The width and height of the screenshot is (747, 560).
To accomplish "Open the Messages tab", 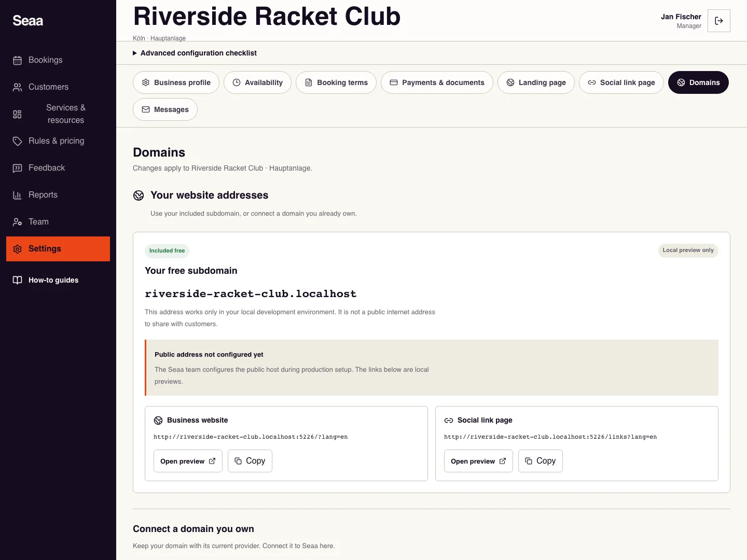I will pyautogui.click(x=165, y=109).
